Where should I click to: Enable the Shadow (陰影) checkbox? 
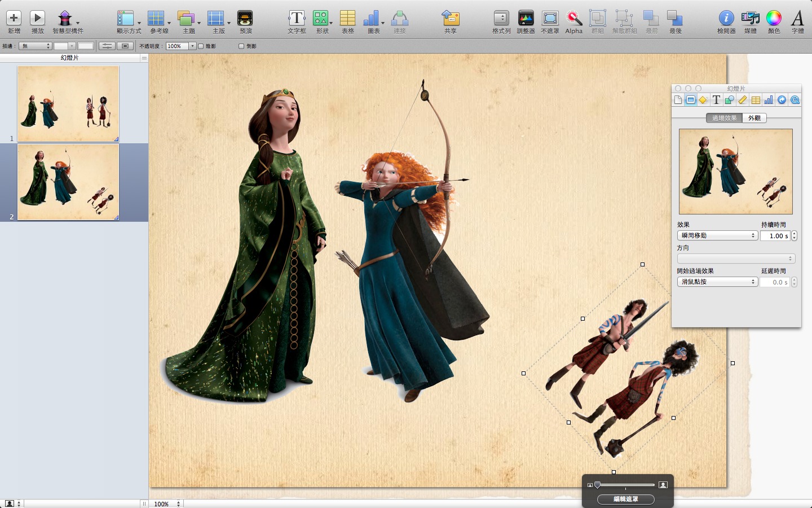click(201, 46)
